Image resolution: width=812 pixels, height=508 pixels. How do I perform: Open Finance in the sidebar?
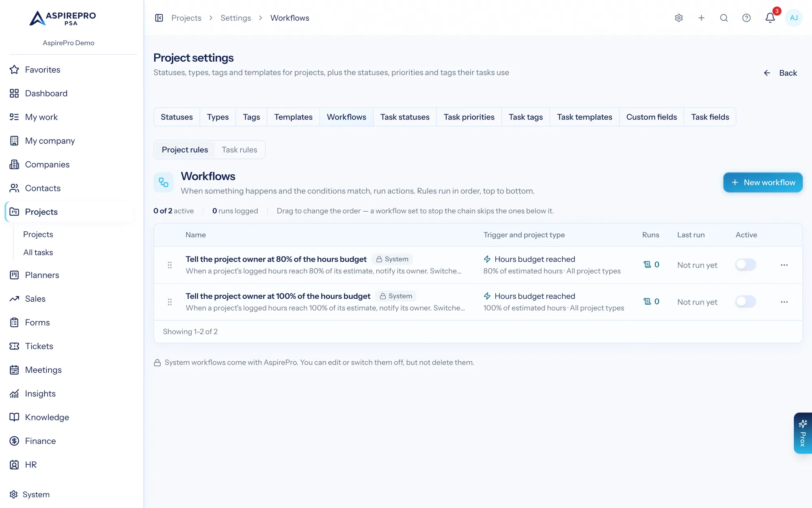click(x=69, y=441)
